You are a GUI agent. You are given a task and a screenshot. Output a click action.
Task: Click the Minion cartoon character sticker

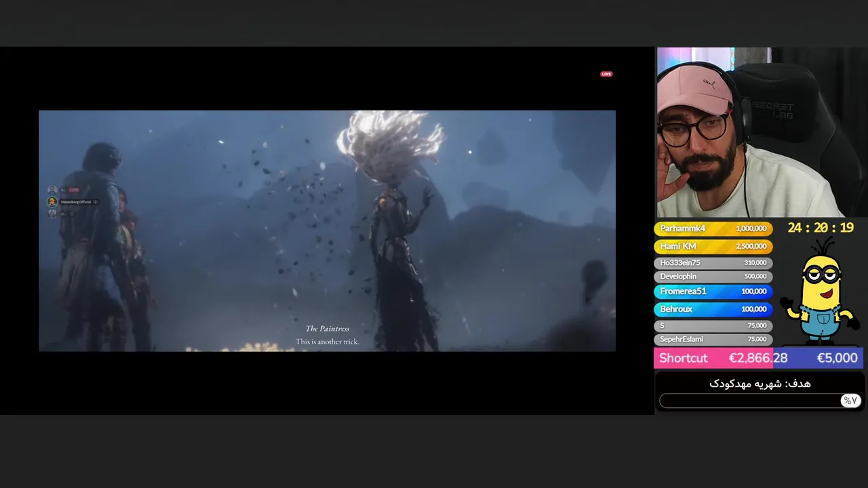pyautogui.click(x=819, y=290)
